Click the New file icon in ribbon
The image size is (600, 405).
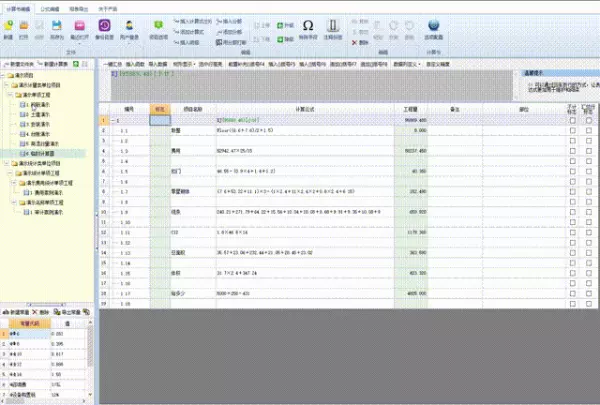point(8,26)
